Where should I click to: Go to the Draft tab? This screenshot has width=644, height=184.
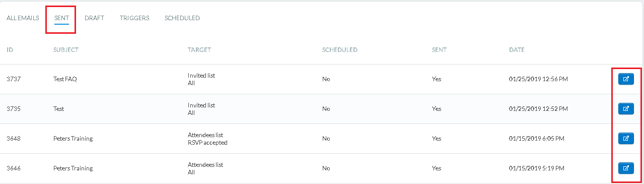pyautogui.click(x=94, y=18)
